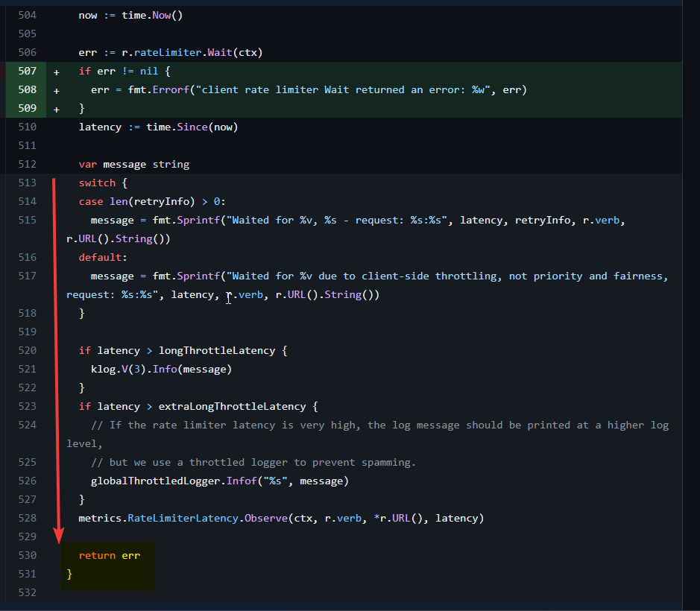Click the default keyword on line 516

[98, 256]
